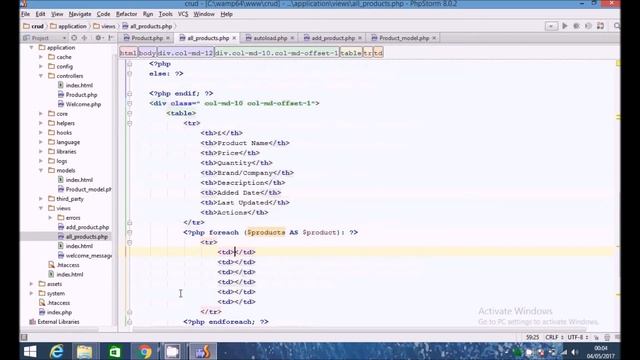Click the Debug icon in the toolbar

point(576,26)
